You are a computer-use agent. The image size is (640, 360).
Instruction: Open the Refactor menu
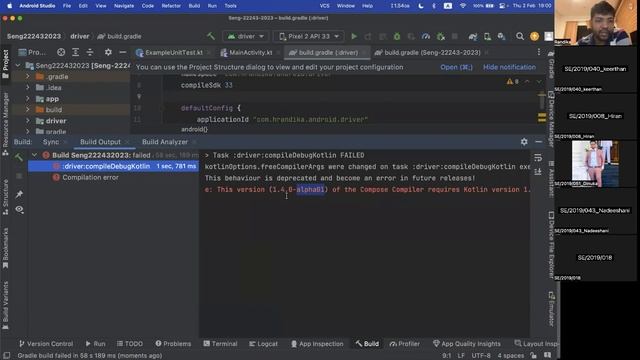[x=171, y=6]
